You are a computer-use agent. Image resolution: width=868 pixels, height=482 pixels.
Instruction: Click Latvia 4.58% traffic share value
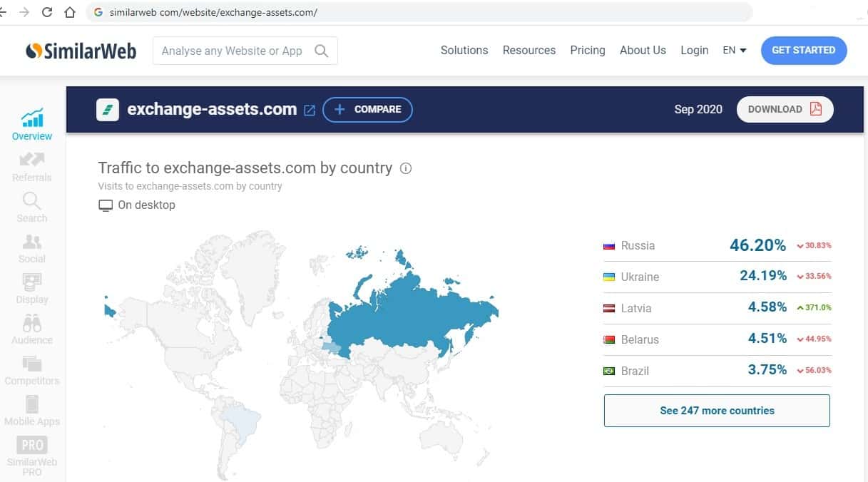pyautogui.click(x=767, y=308)
